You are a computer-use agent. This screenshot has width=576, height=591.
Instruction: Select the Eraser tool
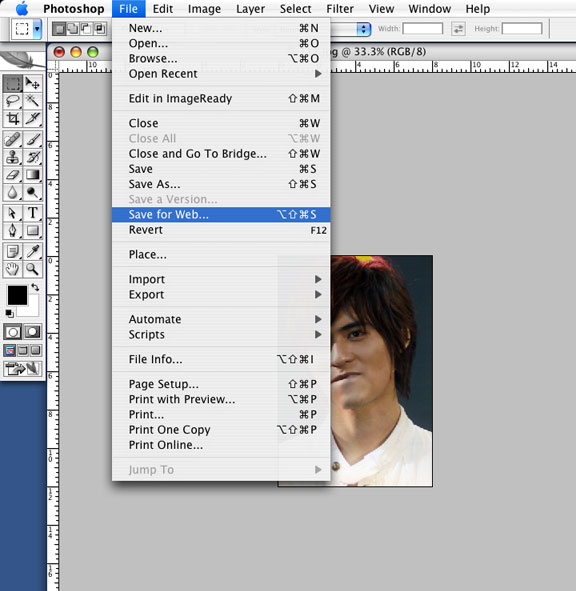(x=12, y=175)
